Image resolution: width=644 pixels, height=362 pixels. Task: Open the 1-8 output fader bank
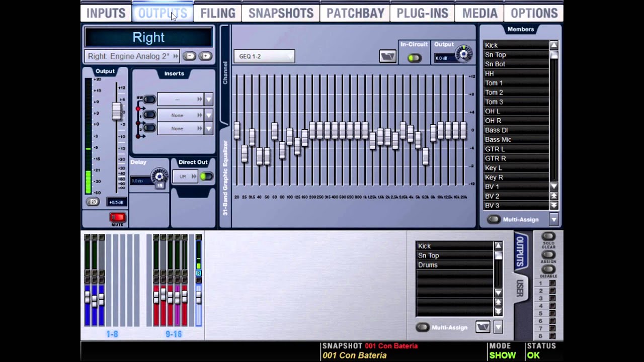tap(112, 334)
